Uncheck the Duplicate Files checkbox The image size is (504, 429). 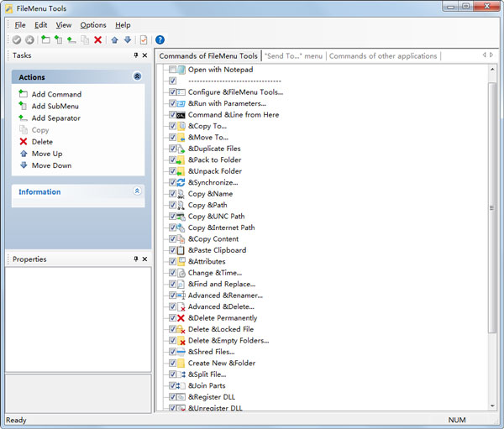[x=172, y=149]
